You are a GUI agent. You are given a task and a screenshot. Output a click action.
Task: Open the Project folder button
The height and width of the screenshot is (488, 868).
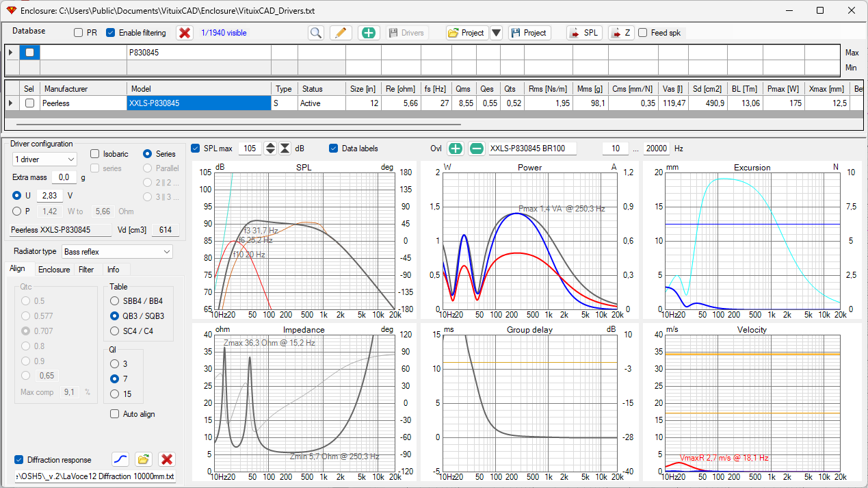(x=466, y=33)
